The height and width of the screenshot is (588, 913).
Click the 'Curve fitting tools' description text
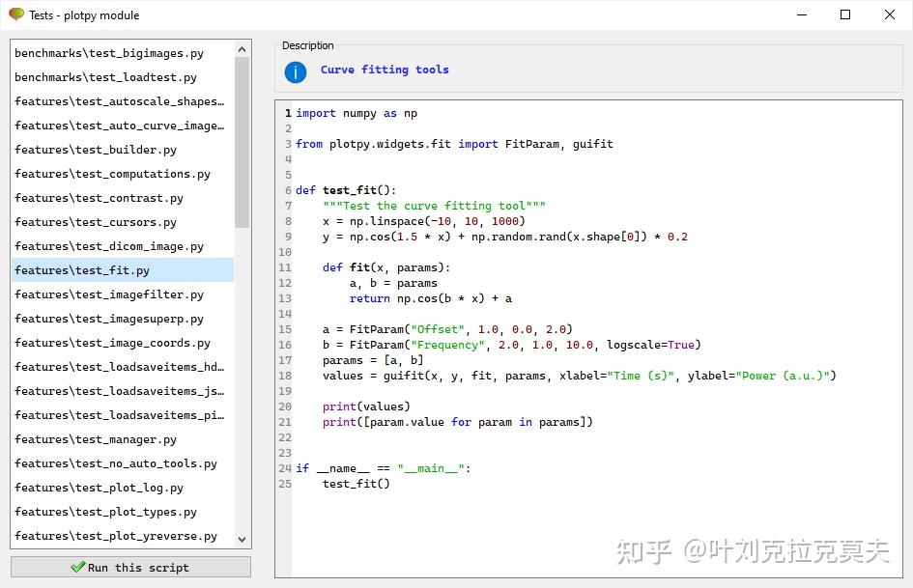point(385,70)
